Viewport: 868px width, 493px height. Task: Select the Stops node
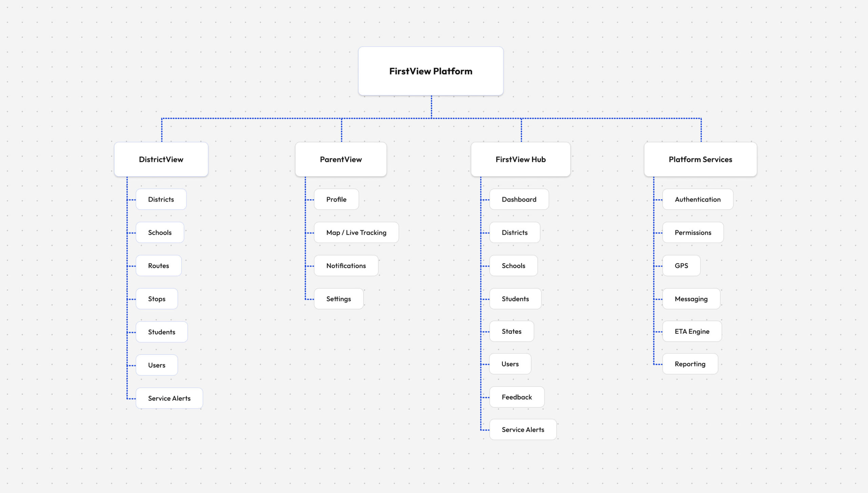(x=157, y=299)
